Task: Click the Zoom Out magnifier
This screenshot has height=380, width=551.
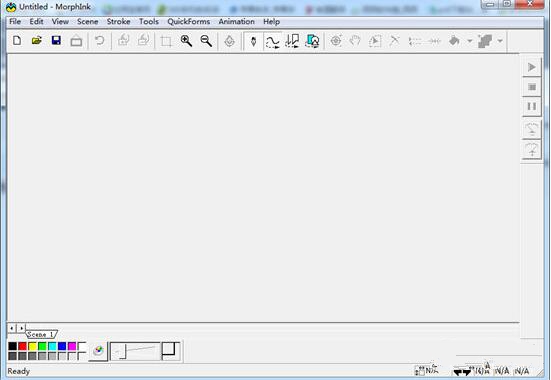Action: (206, 41)
